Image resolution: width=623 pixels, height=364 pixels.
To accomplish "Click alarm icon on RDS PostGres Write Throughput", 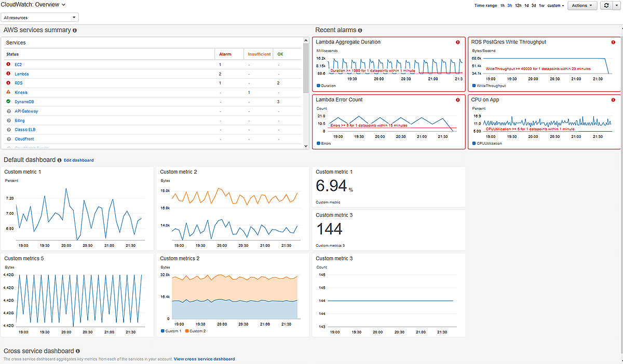I will 614,42.
